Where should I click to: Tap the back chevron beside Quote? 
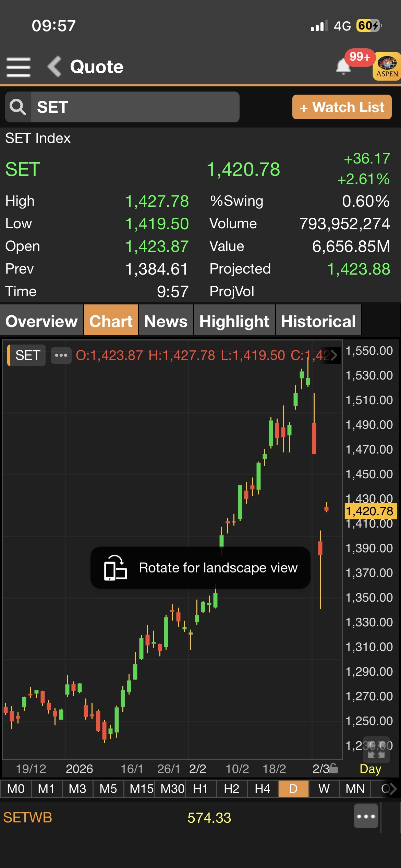(x=55, y=67)
